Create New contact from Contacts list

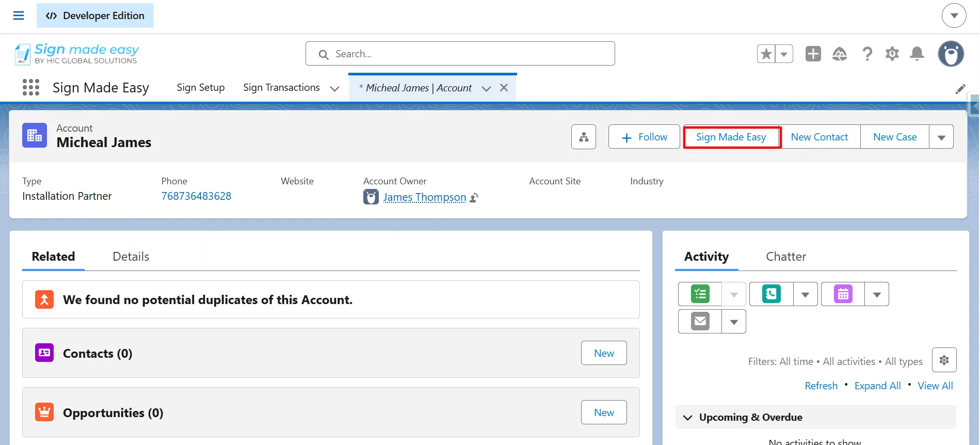pyautogui.click(x=604, y=353)
